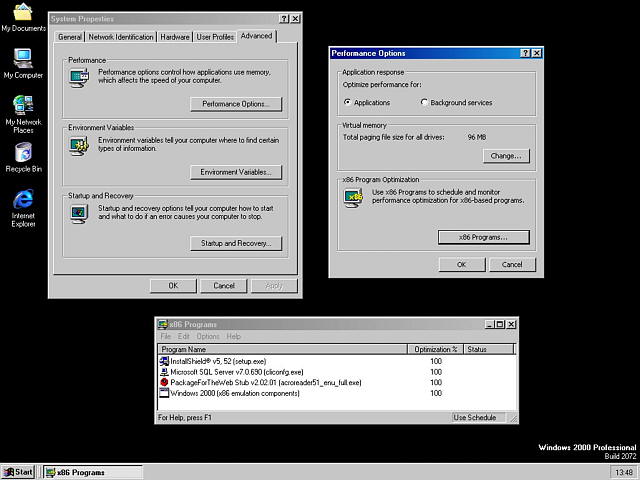Screen dimensions: 640x480
Task: Select the Background services radio button
Action: pyautogui.click(x=424, y=102)
